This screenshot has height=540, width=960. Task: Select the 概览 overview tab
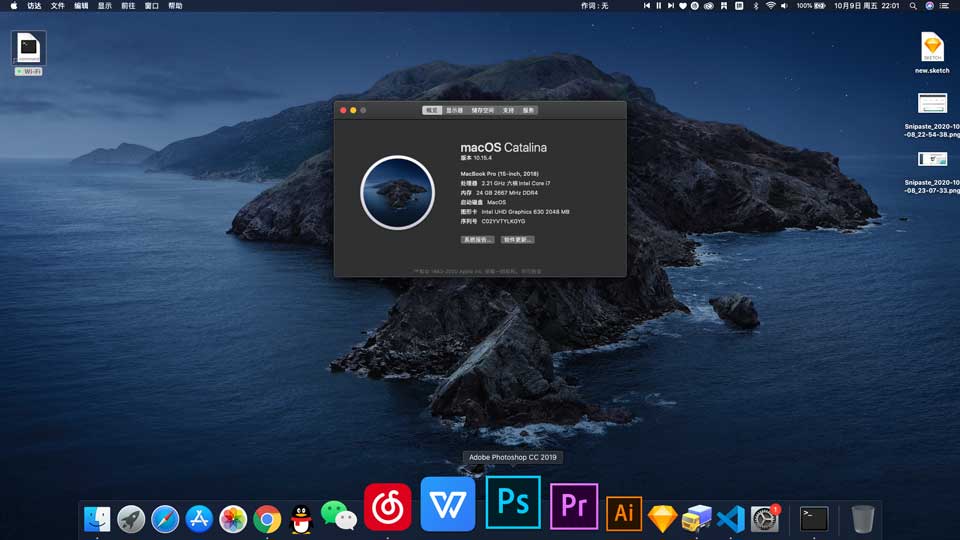pos(432,110)
